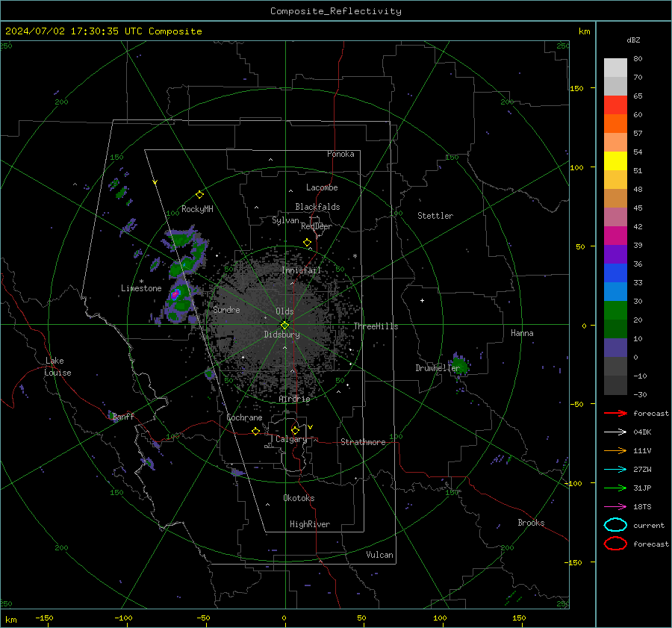This screenshot has height=628, width=672.
Task: Select the yellow 51 dBZ color swatch
Action: tap(615, 161)
